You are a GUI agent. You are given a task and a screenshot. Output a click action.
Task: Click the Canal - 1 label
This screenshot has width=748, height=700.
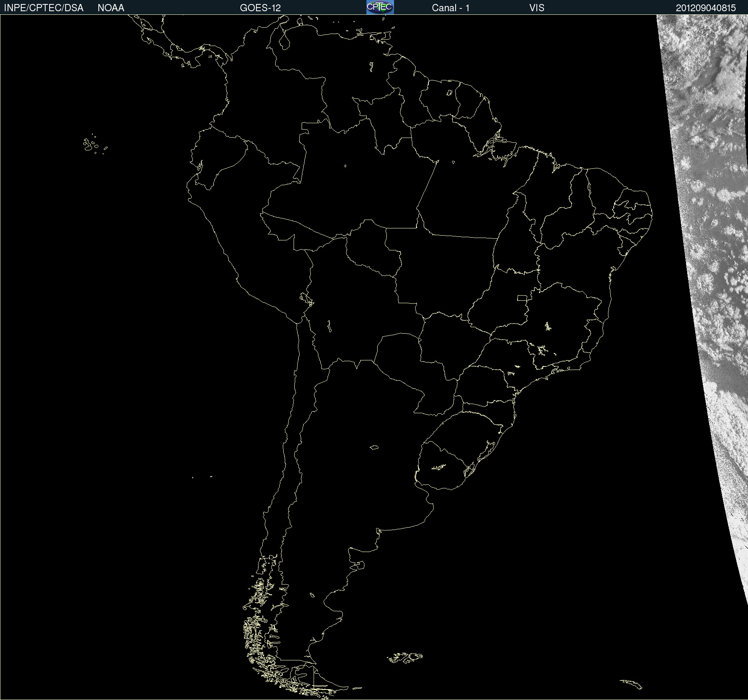coord(450,8)
